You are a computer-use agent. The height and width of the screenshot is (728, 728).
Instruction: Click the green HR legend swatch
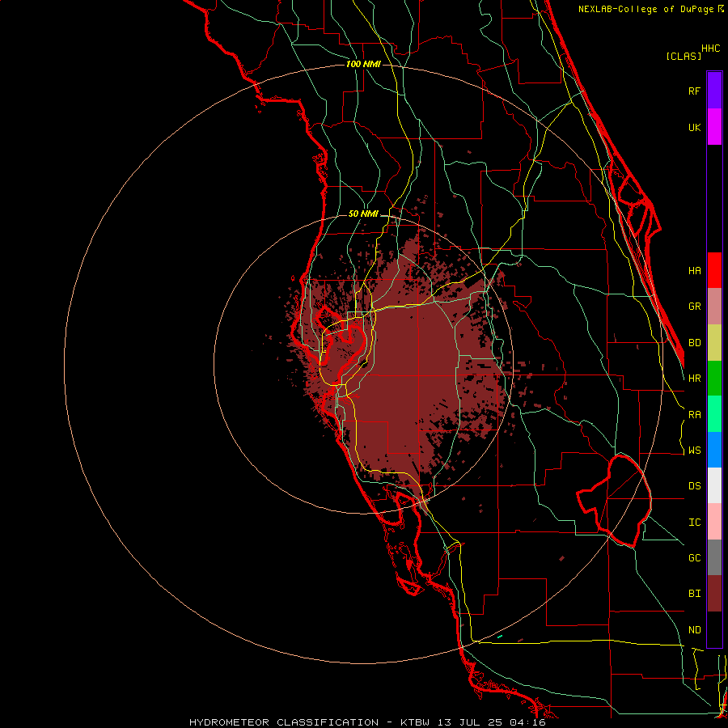point(714,379)
